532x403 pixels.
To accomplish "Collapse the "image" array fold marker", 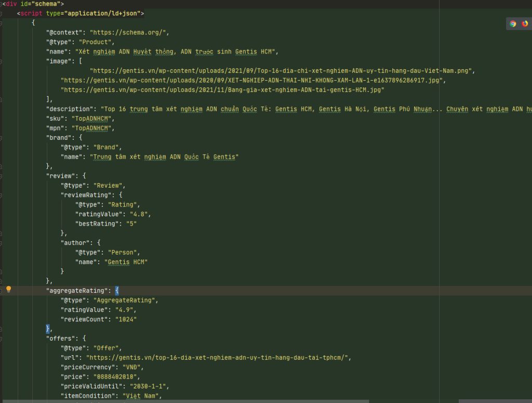I will (x=2, y=61).
